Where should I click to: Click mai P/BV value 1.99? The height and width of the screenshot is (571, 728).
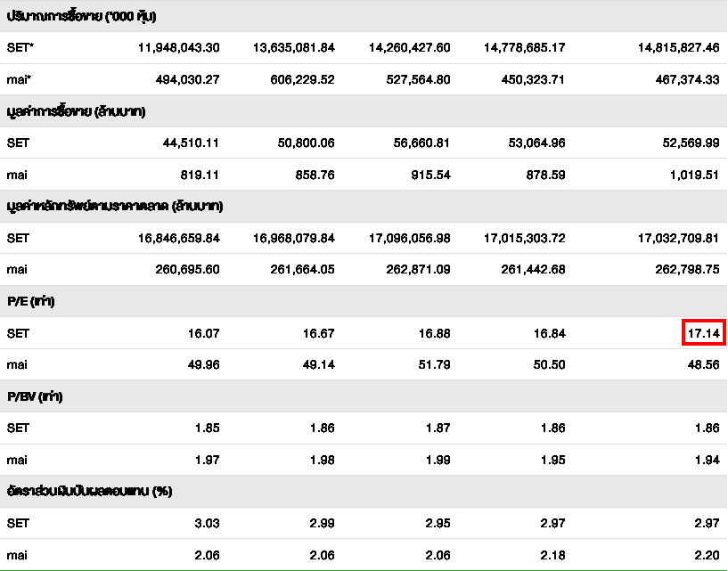437,460
